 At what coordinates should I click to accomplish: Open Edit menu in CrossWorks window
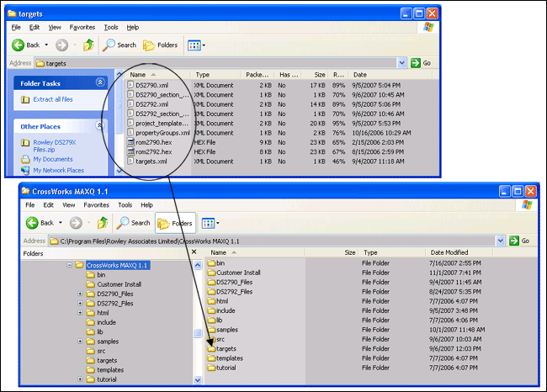48,205
